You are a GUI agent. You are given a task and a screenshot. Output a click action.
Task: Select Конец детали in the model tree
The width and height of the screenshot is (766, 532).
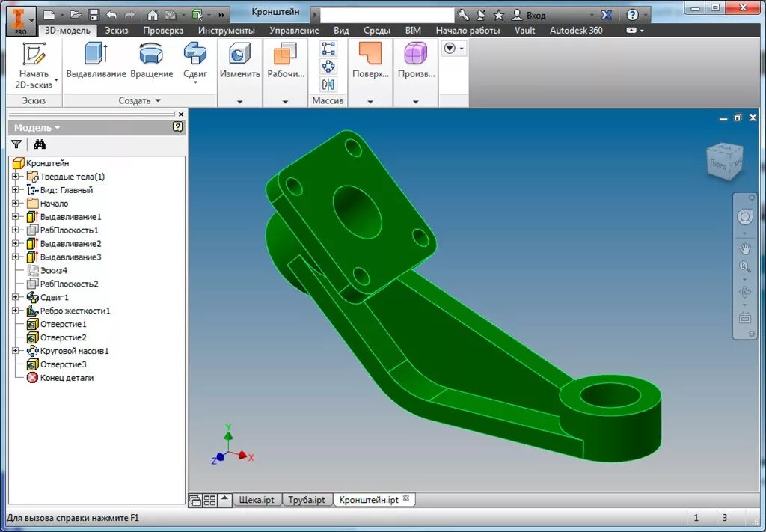tap(67, 378)
